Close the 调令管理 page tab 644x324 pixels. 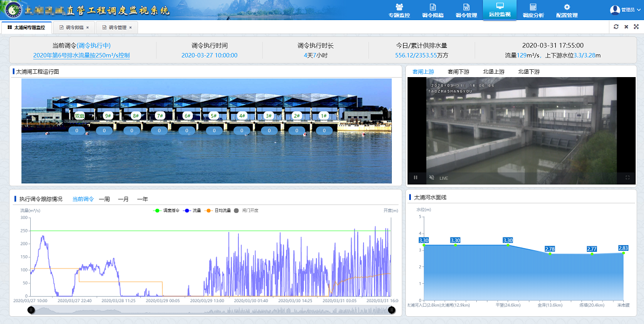[130, 27]
